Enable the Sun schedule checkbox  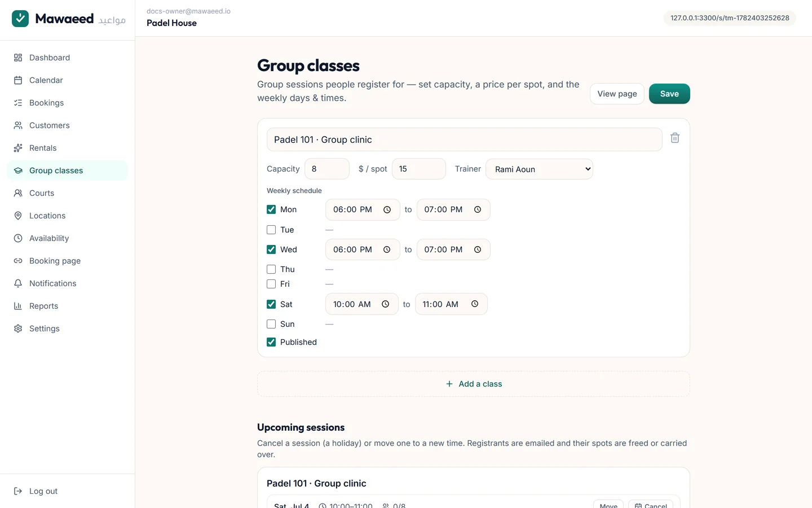[x=271, y=324]
